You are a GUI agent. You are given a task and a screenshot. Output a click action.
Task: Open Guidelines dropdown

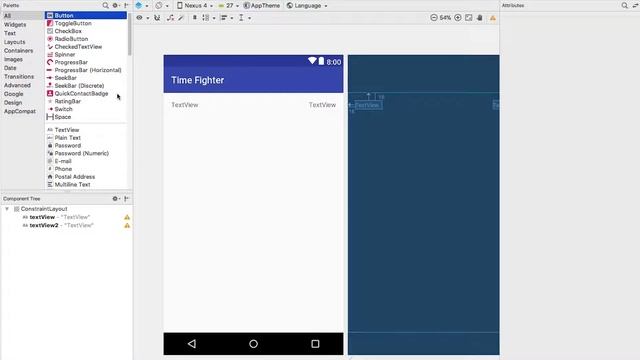pos(244,18)
